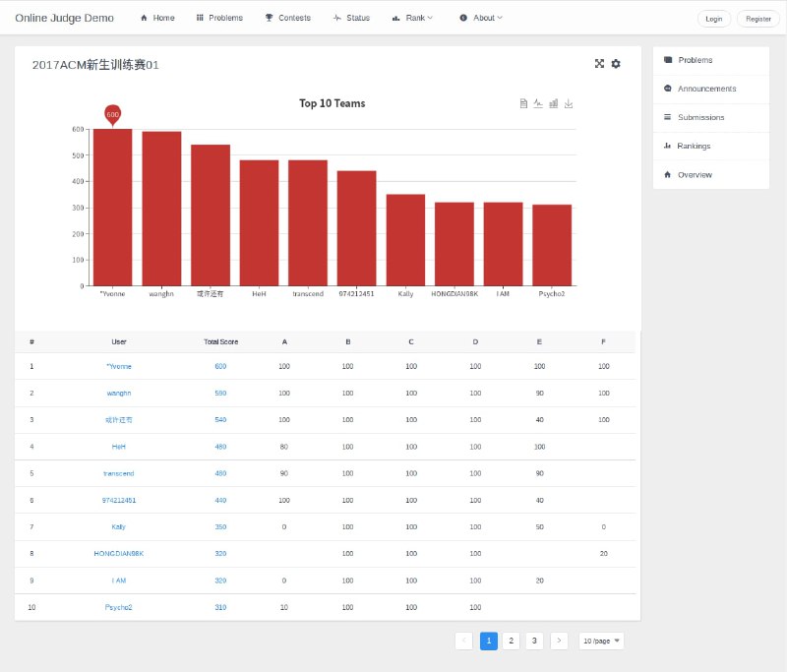Select sidebar Rankings menu item
Screen dimensions: 787x672
coord(710,146)
